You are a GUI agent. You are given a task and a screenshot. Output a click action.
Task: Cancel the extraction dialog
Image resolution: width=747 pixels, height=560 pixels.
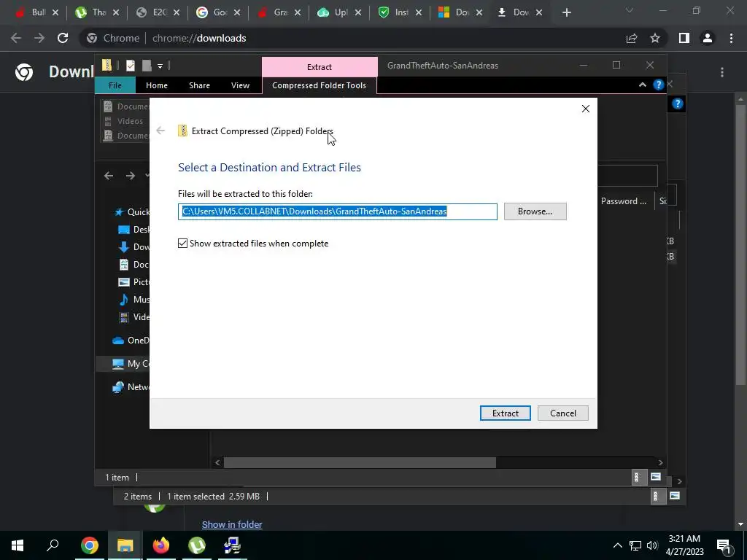point(562,413)
